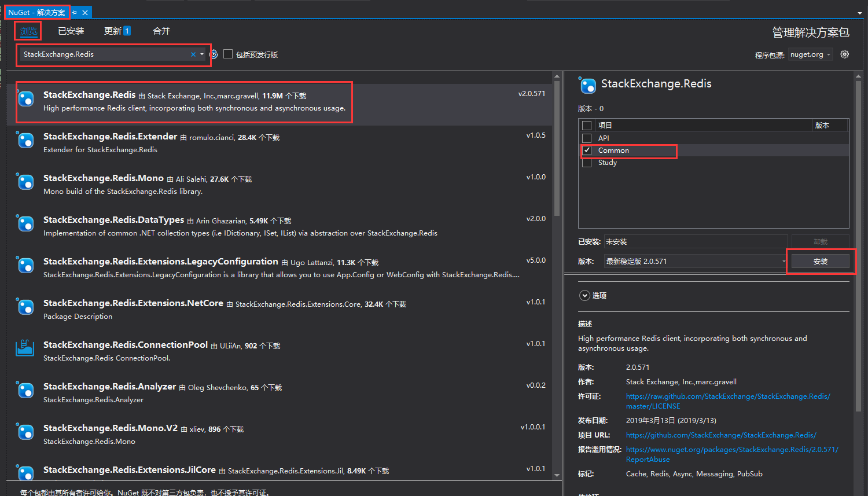Check the Study project checkbox
The width and height of the screenshot is (868, 496).
pyautogui.click(x=587, y=163)
